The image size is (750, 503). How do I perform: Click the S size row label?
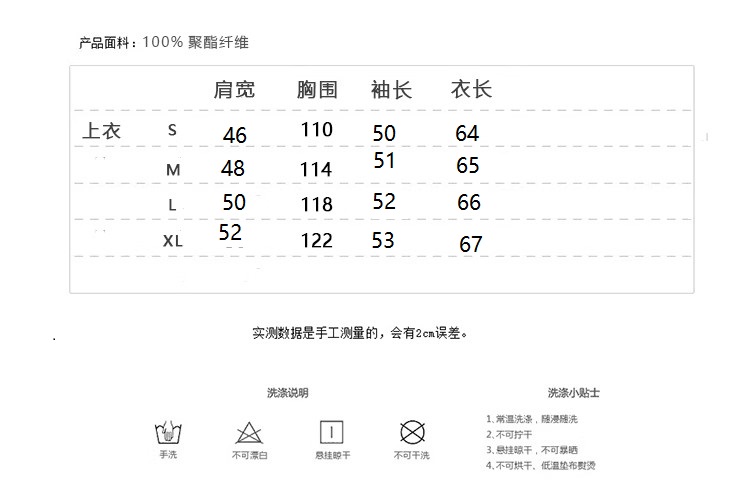point(172,130)
